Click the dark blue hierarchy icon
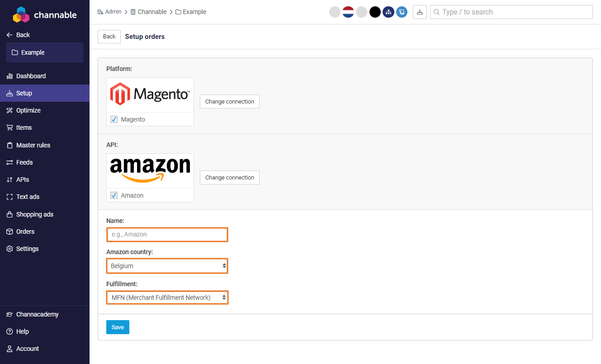The image size is (601, 364). (388, 12)
